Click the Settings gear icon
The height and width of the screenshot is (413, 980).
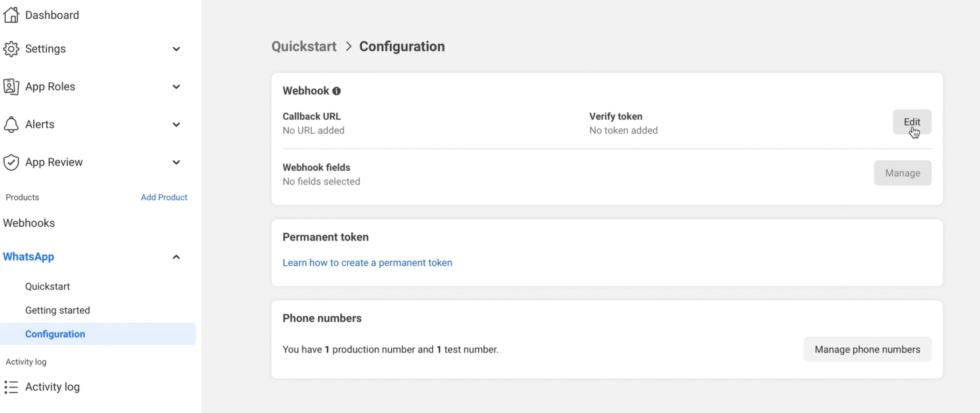(11, 49)
